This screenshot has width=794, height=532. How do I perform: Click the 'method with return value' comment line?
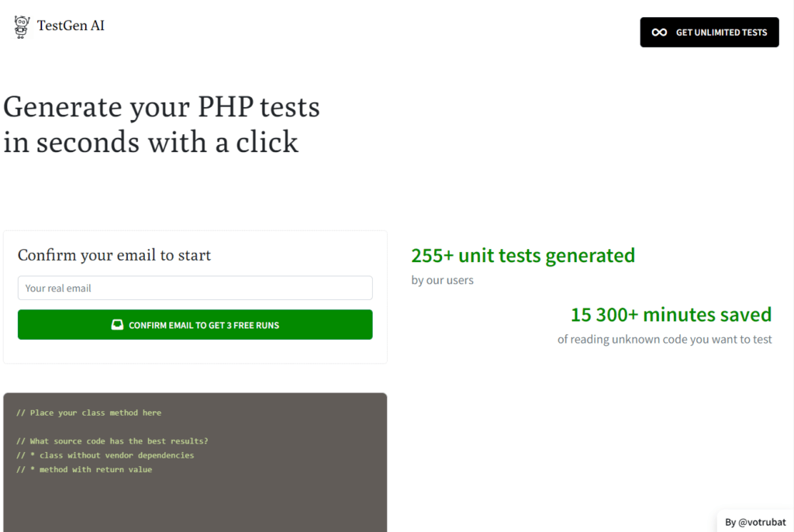click(x=84, y=470)
